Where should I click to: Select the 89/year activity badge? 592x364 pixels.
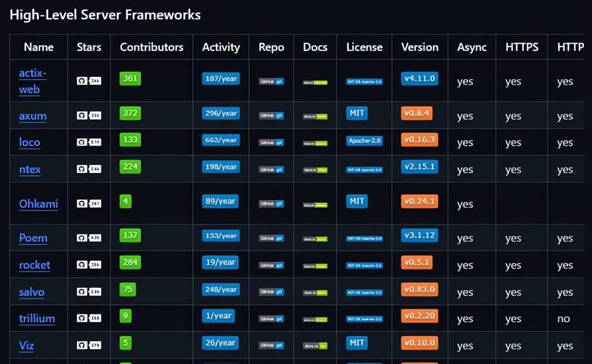point(220,201)
